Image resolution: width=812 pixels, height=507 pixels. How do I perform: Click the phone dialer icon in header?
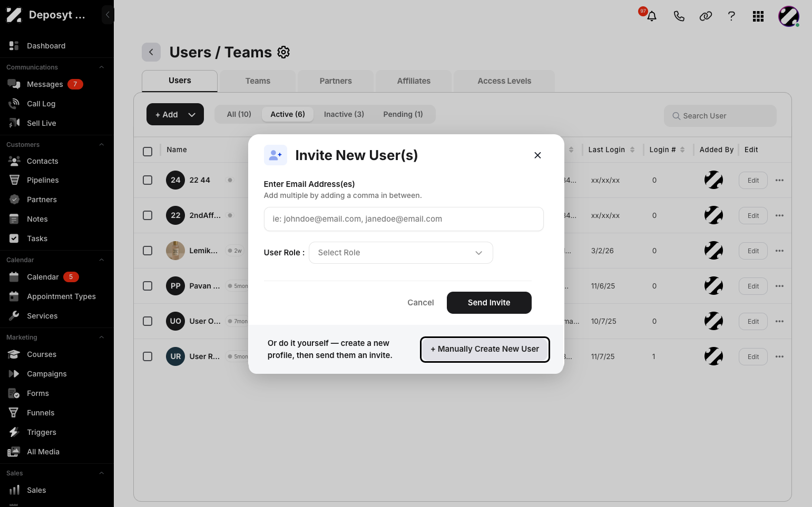679,16
